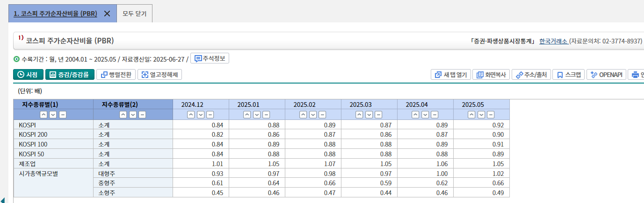644x203 pixels.
Task: Sort 2025.05 column ascending (up arrow)
Action: tap(471, 115)
